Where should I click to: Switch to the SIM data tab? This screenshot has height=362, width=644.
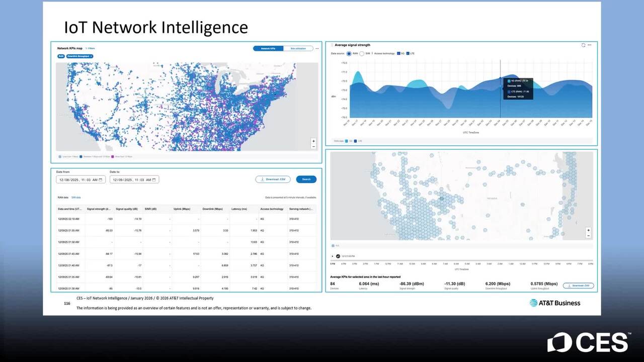76,198
